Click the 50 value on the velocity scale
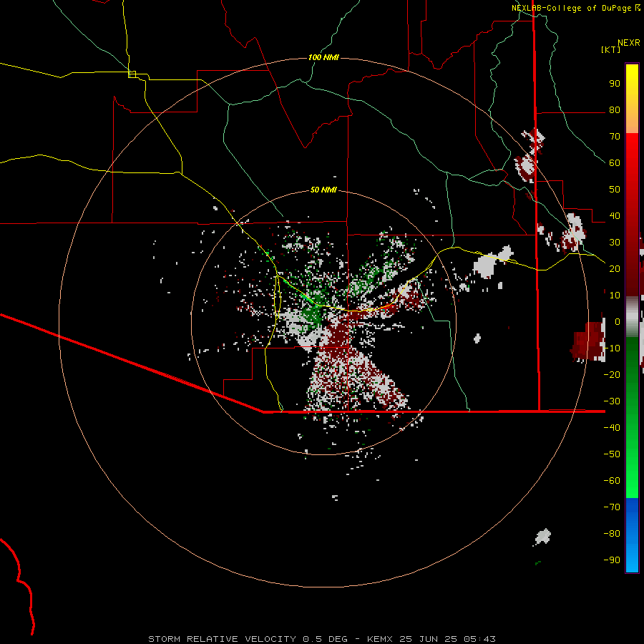Image resolution: width=644 pixels, height=644 pixels. pos(615,190)
